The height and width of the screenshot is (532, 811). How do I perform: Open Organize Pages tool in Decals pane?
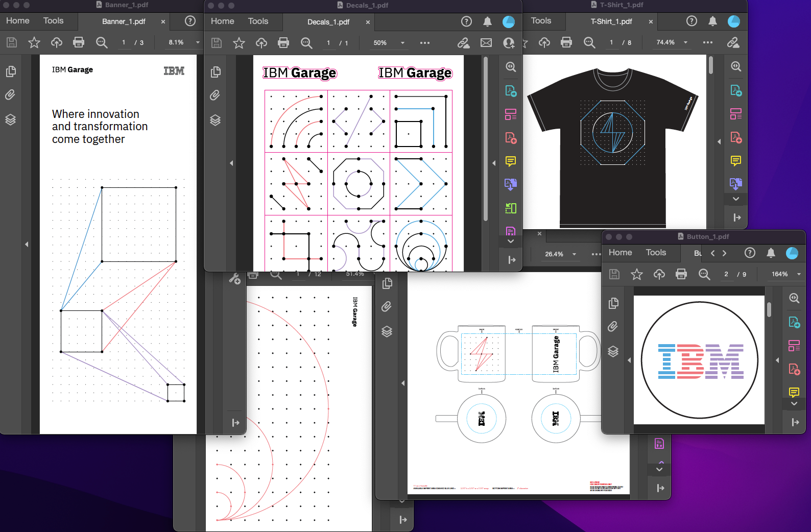511,208
